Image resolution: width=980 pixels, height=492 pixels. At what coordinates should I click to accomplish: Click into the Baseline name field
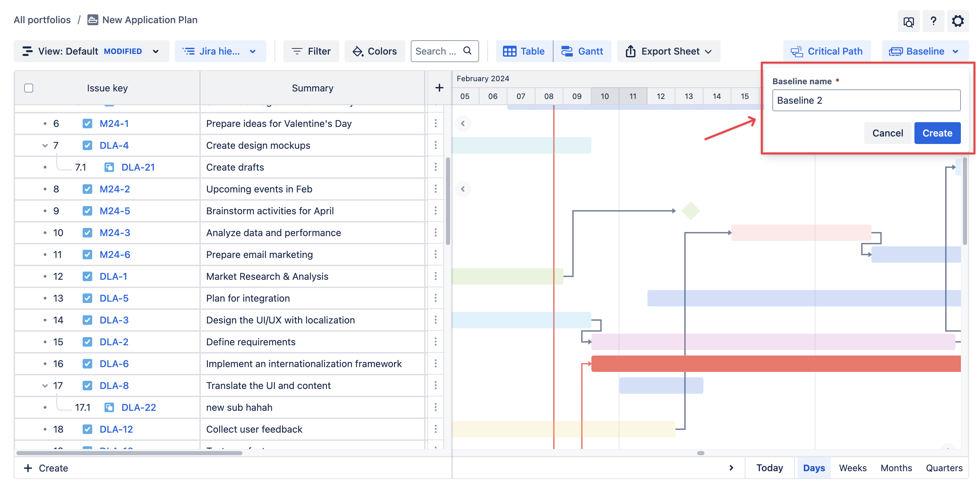866,100
